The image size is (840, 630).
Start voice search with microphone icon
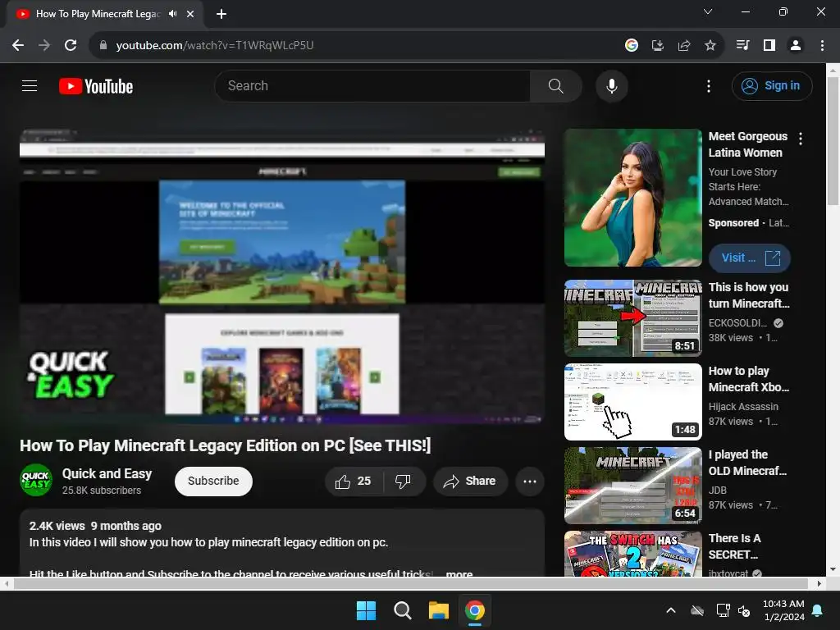tap(611, 85)
